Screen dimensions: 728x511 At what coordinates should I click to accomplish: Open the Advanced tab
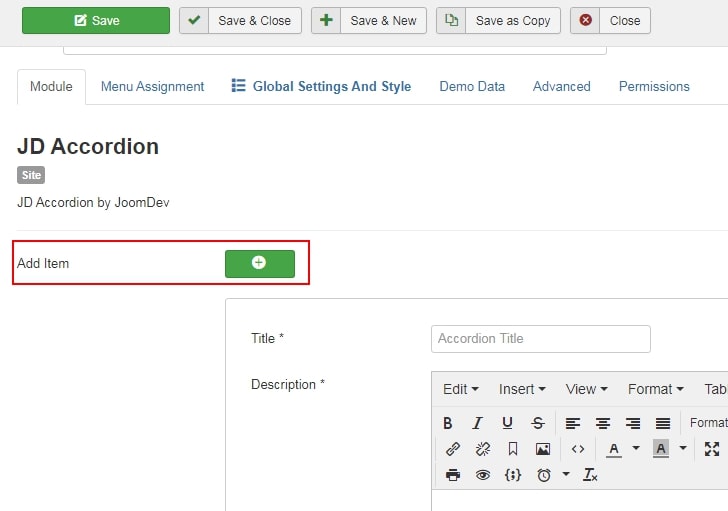(x=561, y=86)
